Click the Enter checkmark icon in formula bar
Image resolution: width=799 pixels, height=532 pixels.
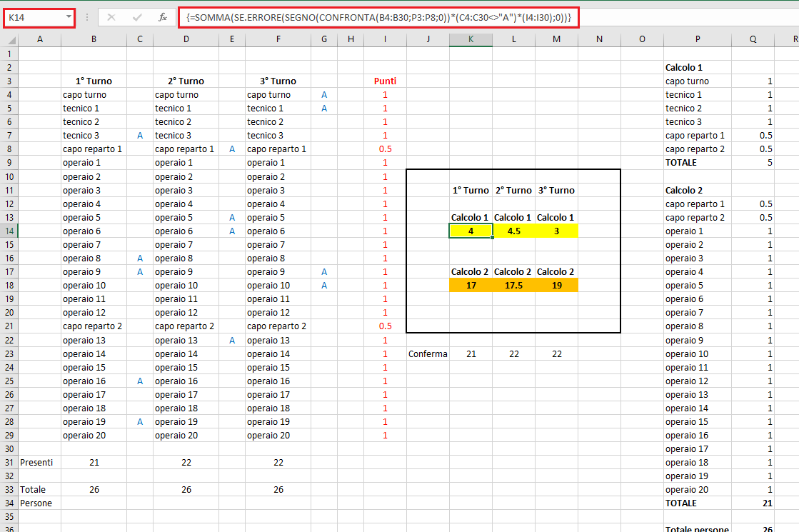[x=137, y=17]
